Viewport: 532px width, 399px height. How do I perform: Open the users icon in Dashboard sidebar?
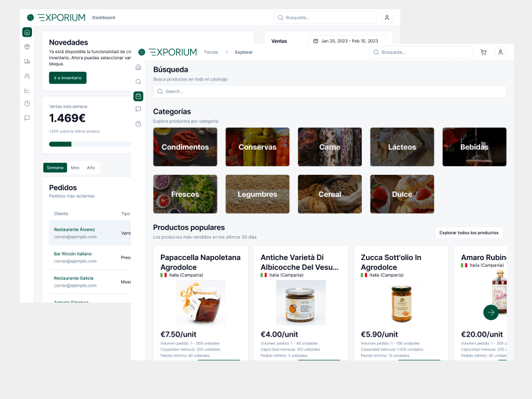tap(27, 76)
